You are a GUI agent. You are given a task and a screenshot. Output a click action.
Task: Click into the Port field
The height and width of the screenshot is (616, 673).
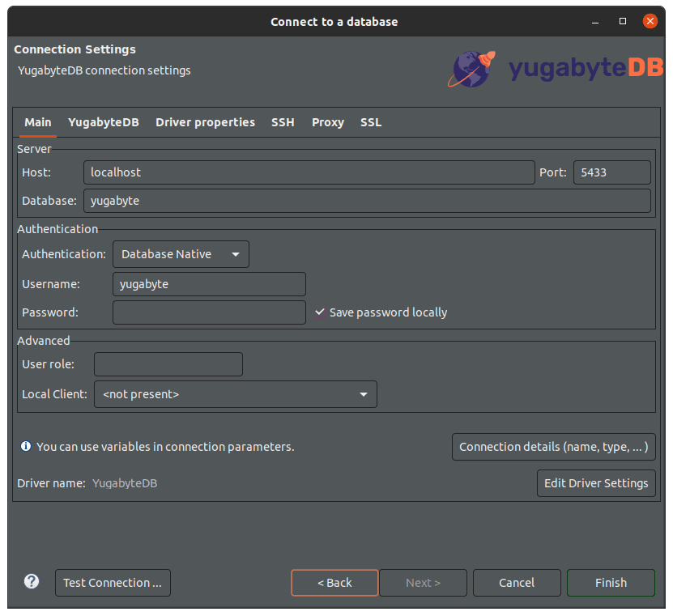point(612,172)
